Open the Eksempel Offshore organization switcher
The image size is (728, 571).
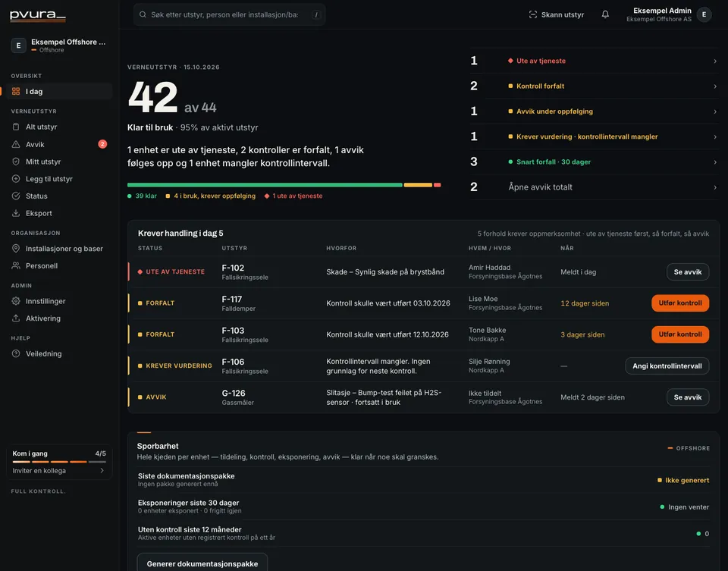tap(59, 45)
